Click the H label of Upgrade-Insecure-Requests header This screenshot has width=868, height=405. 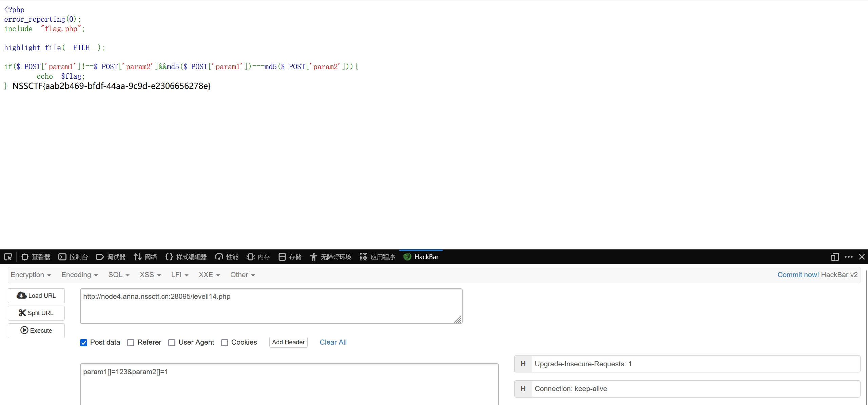click(x=523, y=364)
